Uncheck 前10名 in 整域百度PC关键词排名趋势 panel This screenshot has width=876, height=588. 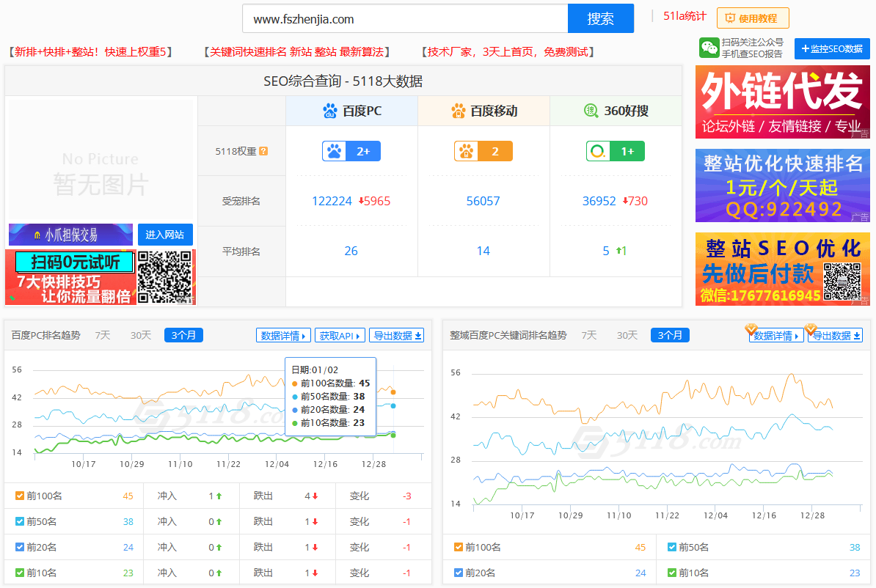click(x=671, y=573)
